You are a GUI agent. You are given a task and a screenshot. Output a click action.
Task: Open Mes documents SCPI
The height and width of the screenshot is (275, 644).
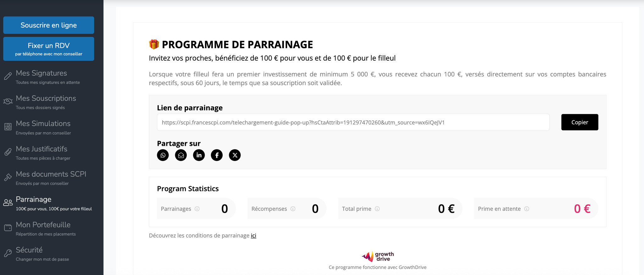[51, 178]
